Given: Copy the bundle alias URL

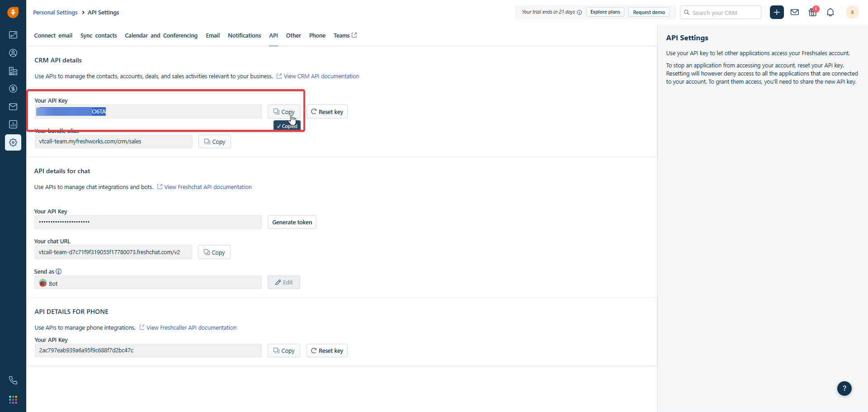Looking at the screenshot, I should click(x=215, y=142).
